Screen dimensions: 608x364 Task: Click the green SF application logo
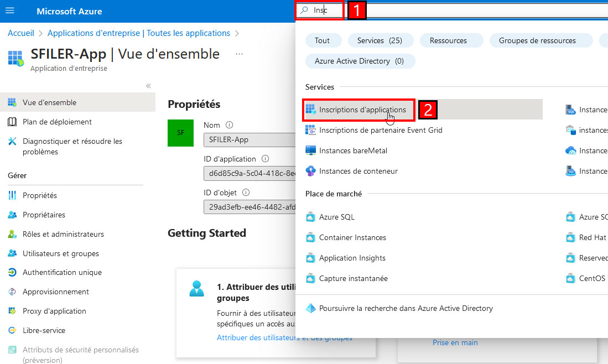tap(180, 133)
